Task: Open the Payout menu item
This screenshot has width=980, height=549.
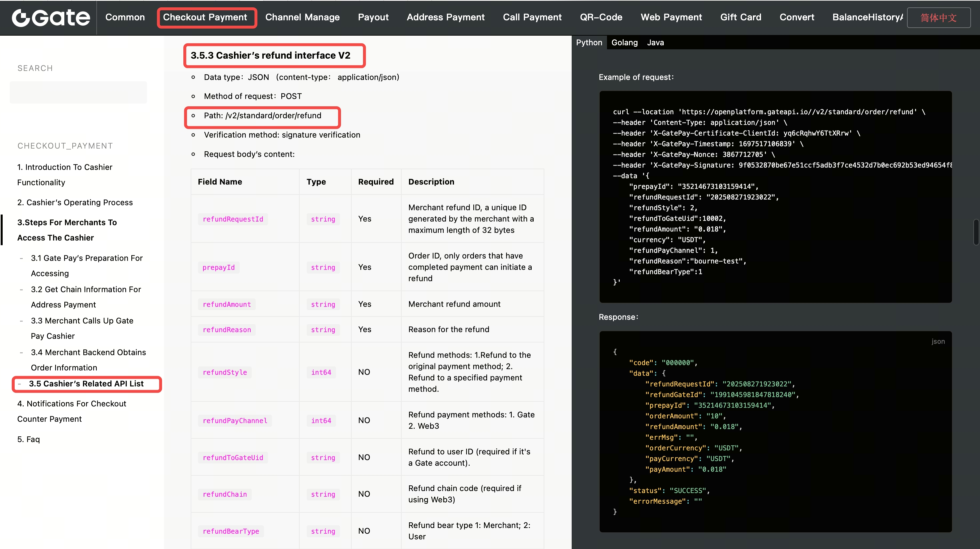Action: 373,17
